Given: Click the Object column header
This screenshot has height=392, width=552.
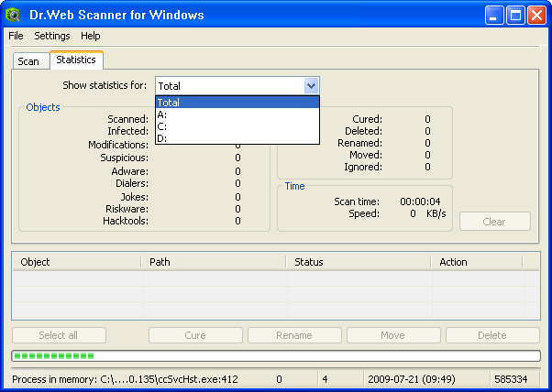Looking at the screenshot, I should 77,262.
